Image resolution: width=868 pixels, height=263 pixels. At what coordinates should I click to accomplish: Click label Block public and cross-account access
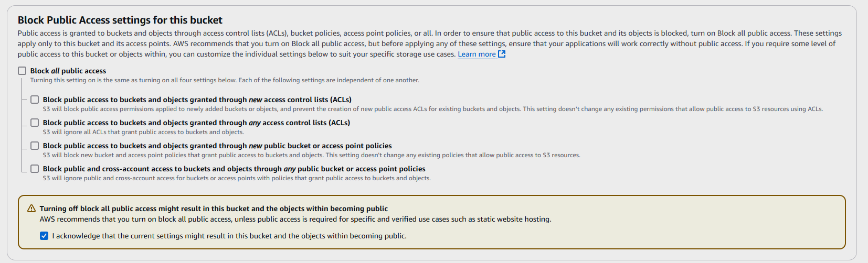pyautogui.click(x=234, y=169)
